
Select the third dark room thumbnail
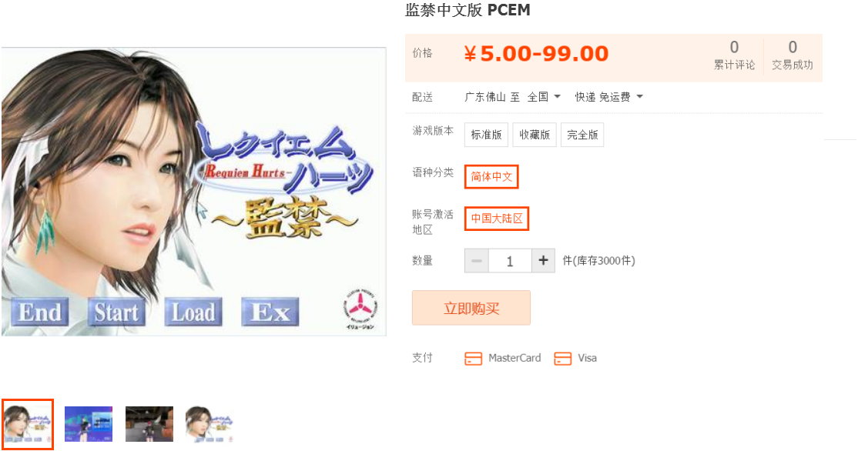[149, 424]
